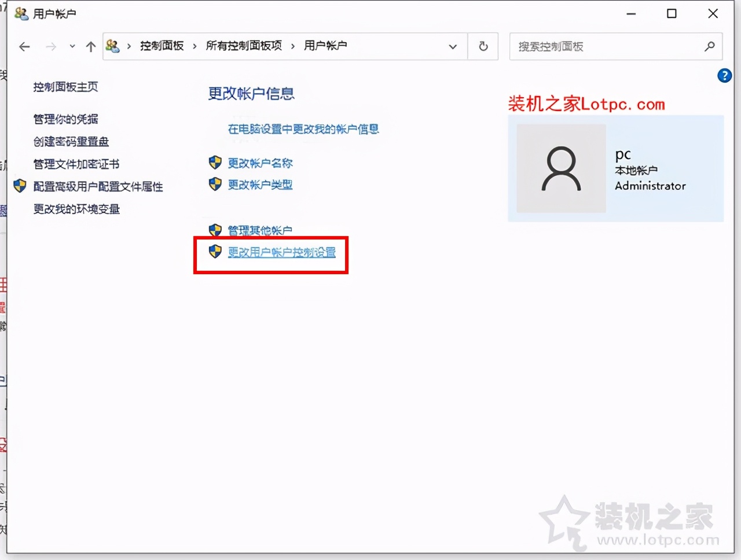Click 创建密码重置盘 in the sidebar

click(69, 141)
